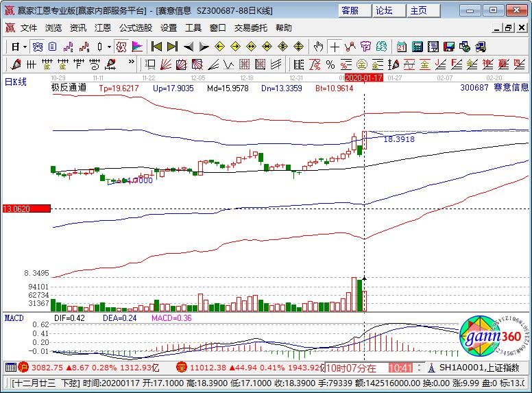Image resolution: width=532 pixels, height=393 pixels.
Task: Select the red pencil drawing tool
Action: (x=15, y=64)
